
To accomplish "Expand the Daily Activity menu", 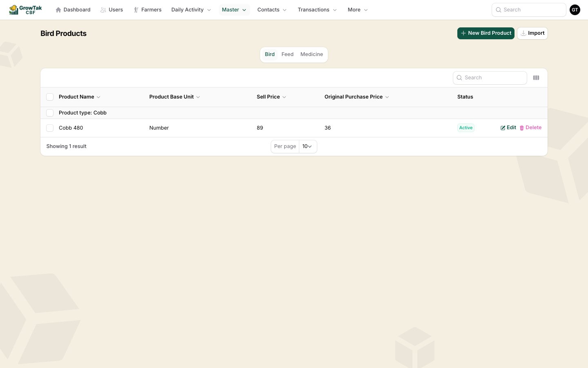I will tap(191, 10).
